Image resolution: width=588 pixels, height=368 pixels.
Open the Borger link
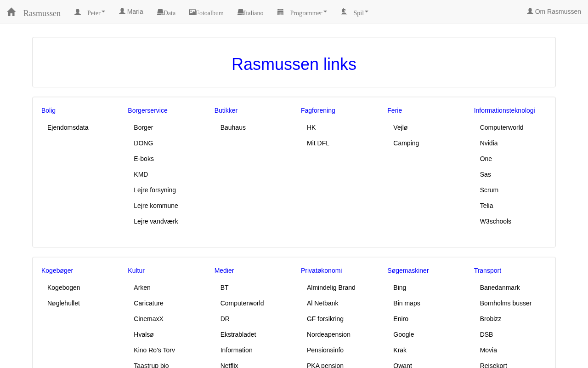143,127
